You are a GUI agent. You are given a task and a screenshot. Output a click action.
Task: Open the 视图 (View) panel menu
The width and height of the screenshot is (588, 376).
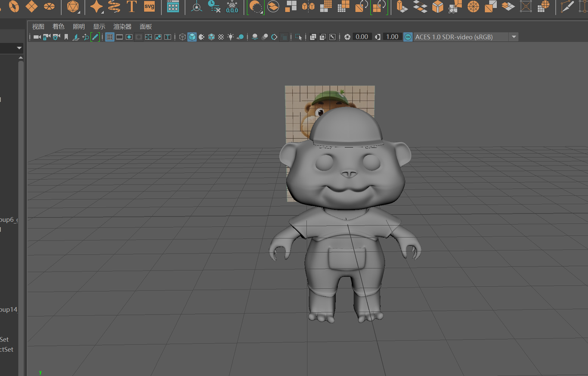pyautogui.click(x=38, y=27)
